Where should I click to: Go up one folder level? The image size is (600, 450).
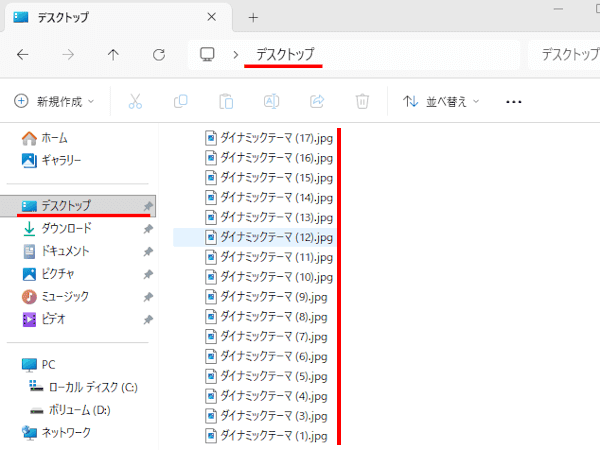pyautogui.click(x=113, y=55)
